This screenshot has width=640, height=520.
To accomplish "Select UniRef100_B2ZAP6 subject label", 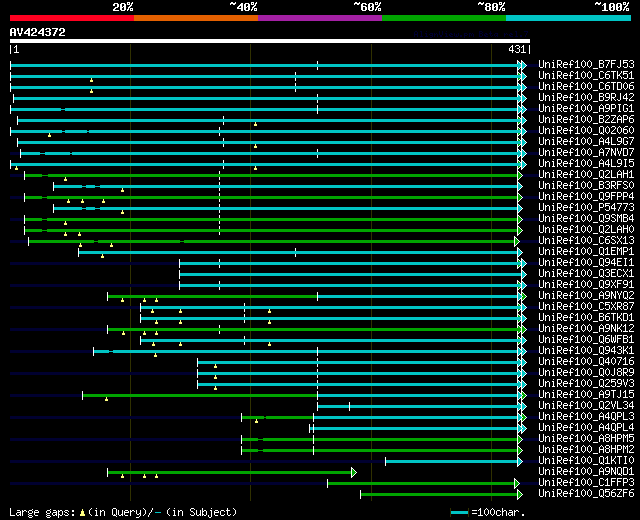I will (586, 120).
